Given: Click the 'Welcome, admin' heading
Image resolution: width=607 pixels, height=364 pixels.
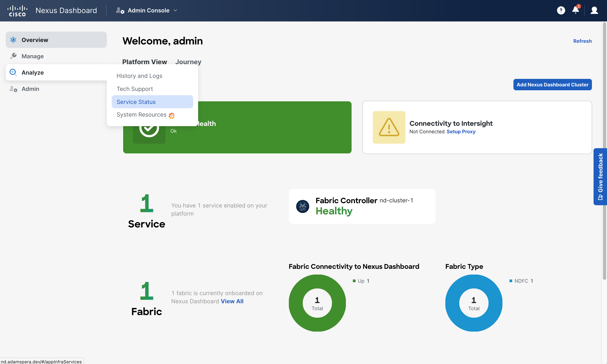Looking at the screenshot, I should pos(163,41).
